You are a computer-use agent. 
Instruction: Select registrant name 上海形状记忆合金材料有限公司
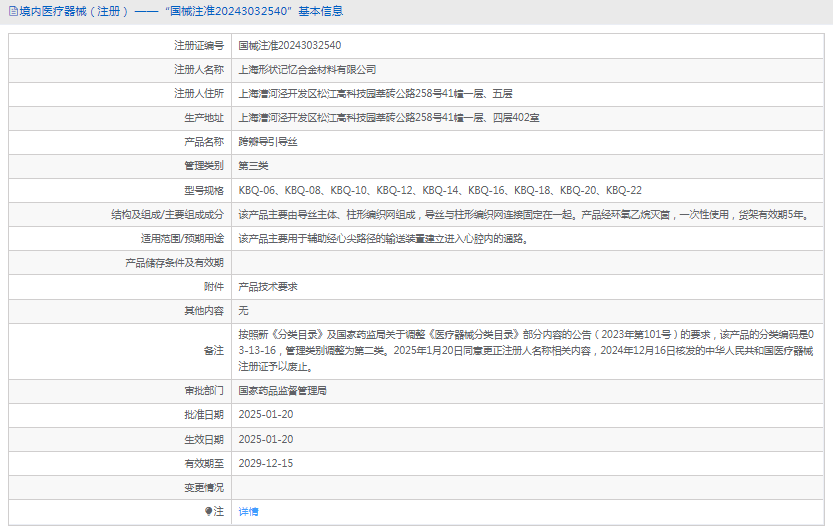point(307,70)
